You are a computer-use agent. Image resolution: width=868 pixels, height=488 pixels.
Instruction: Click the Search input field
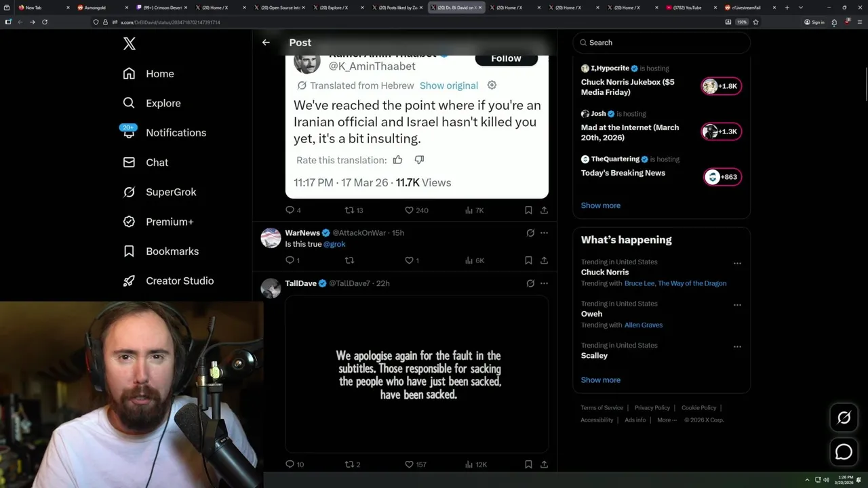(662, 42)
